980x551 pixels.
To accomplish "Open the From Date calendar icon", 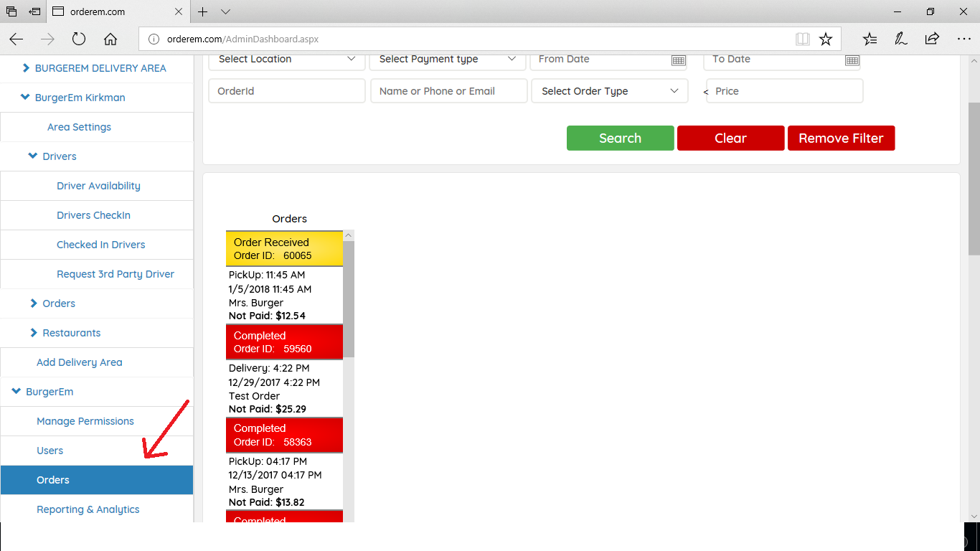I will point(678,60).
